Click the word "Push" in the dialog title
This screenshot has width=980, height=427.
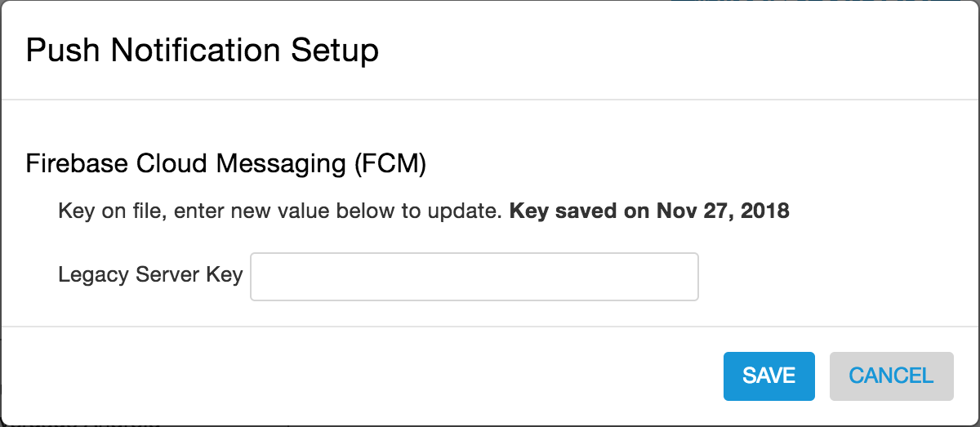click(x=63, y=51)
